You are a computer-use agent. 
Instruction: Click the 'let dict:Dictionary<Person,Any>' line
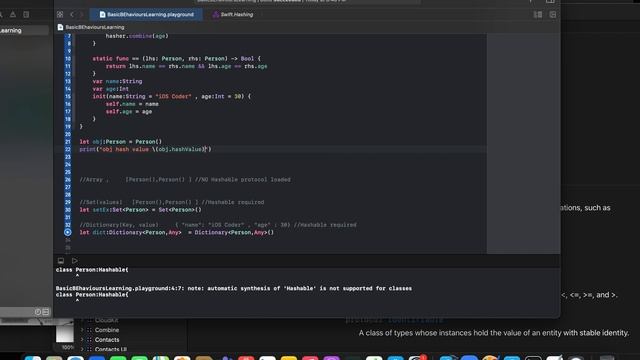pos(177,232)
